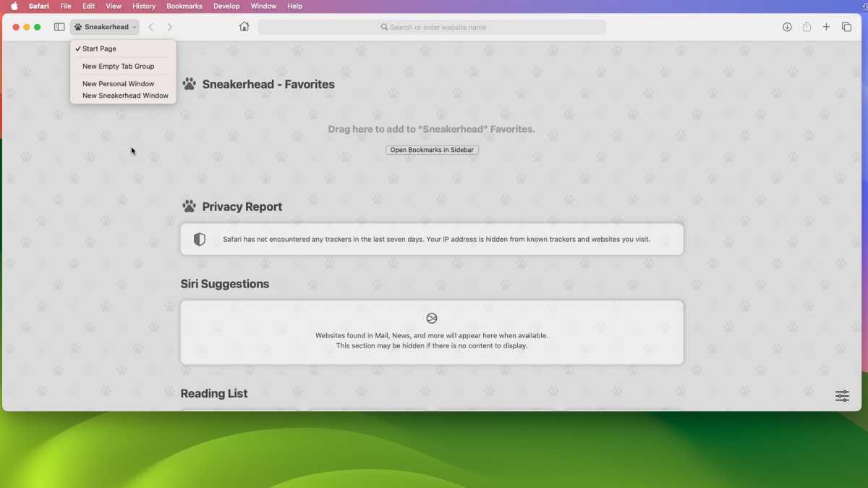Open the Apple menu
868x488 pixels.
[x=14, y=6]
